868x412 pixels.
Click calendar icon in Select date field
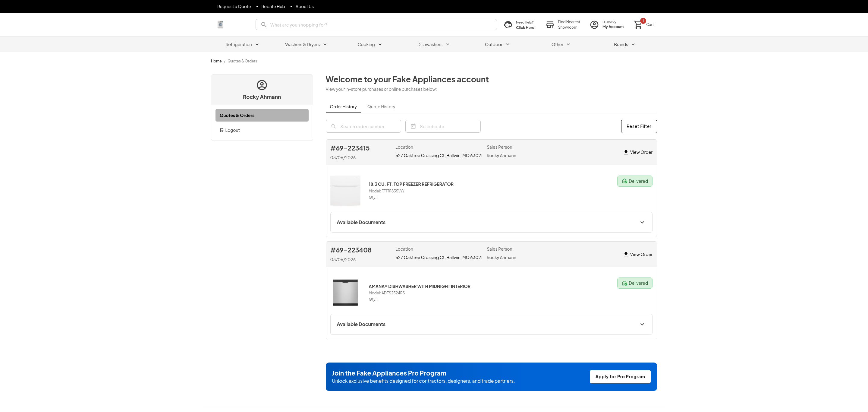[x=413, y=126]
